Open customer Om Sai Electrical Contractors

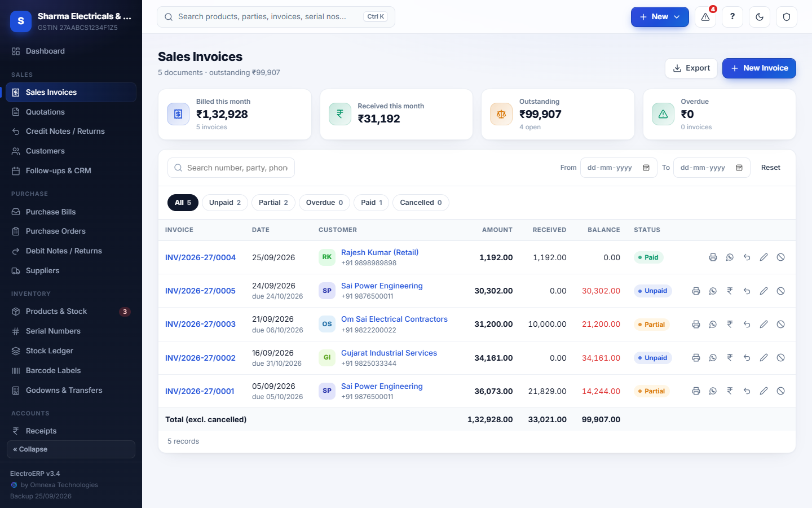[394, 319]
